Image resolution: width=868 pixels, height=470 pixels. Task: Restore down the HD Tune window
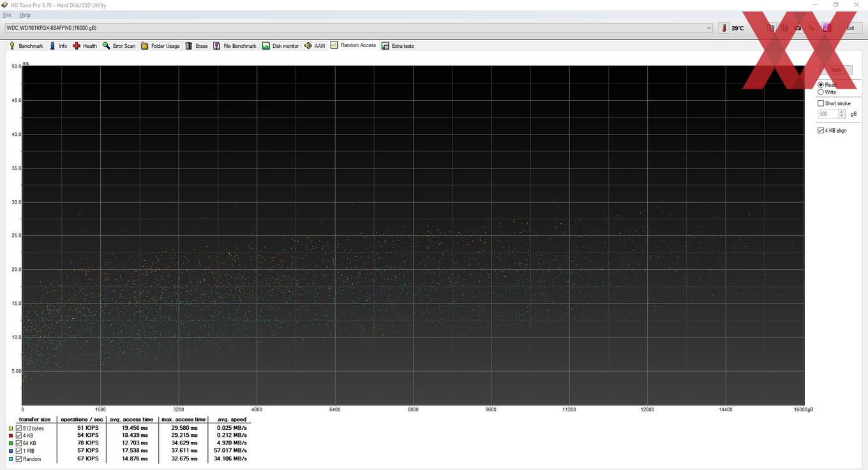[835, 5]
